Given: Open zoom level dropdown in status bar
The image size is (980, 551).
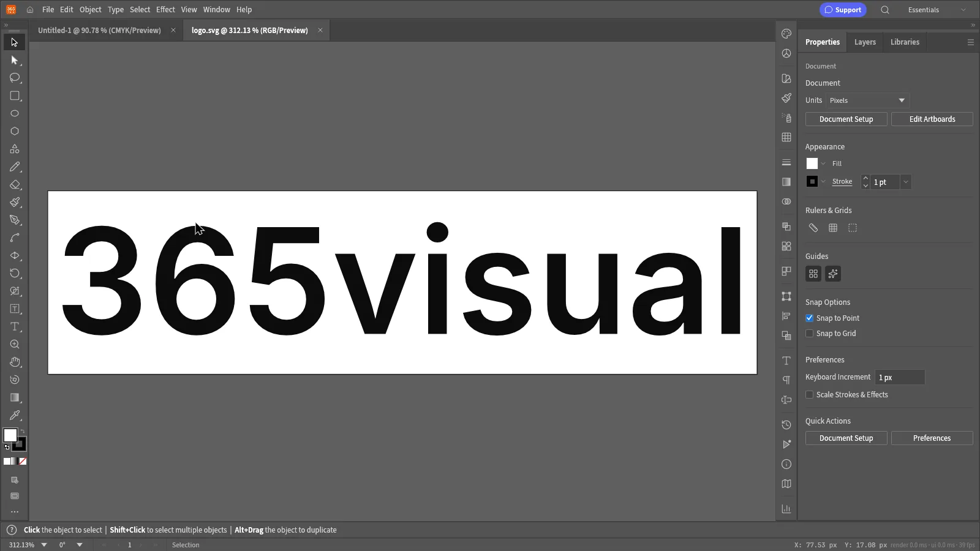Looking at the screenshot, I should 44,545.
